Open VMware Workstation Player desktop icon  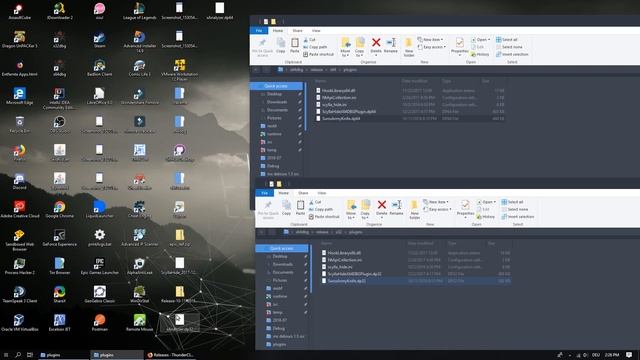(179, 69)
